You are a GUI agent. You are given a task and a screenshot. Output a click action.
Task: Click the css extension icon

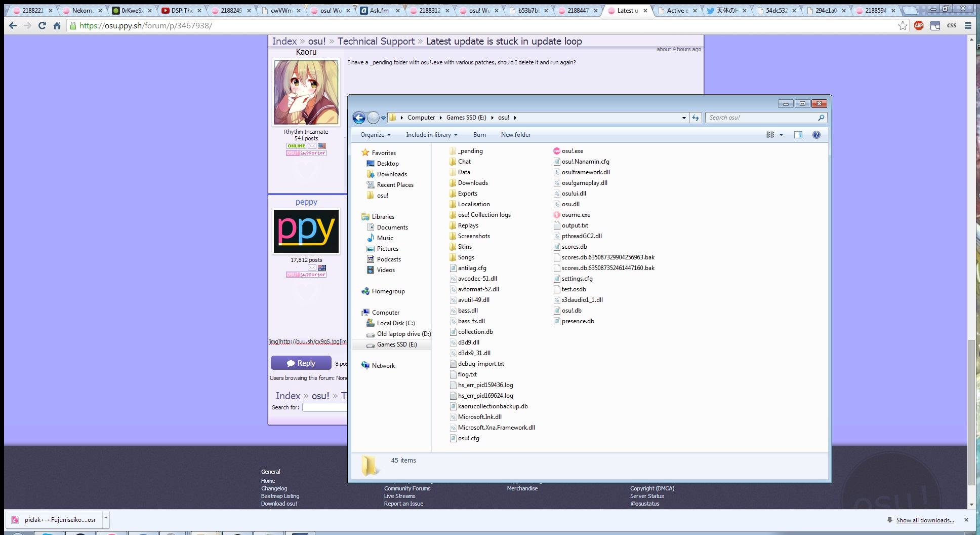coord(952,25)
